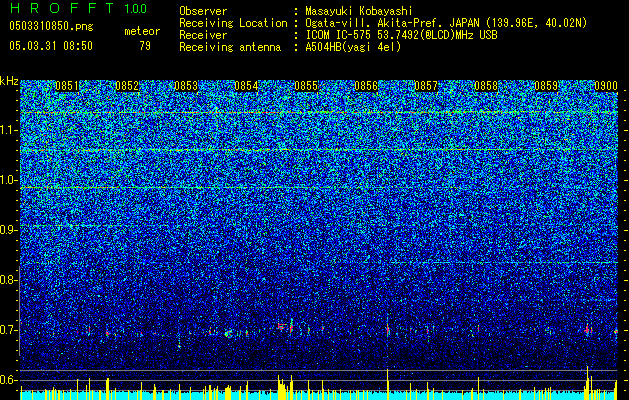Click the 0.9 kHz axis tick label
Viewport: 629px width, 400px height.
coord(7,230)
